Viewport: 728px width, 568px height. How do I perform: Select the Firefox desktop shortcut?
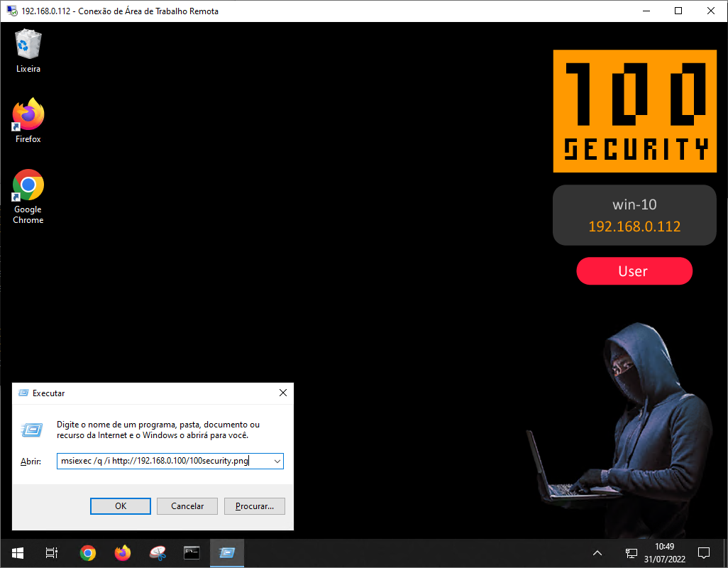point(28,121)
